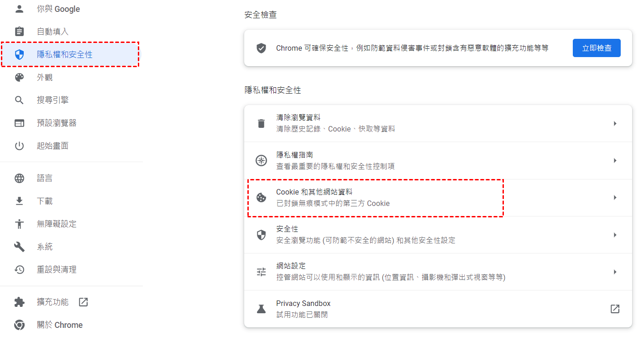
Task: Open the 網站設定 row arrow
Action: pyautogui.click(x=615, y=272)
